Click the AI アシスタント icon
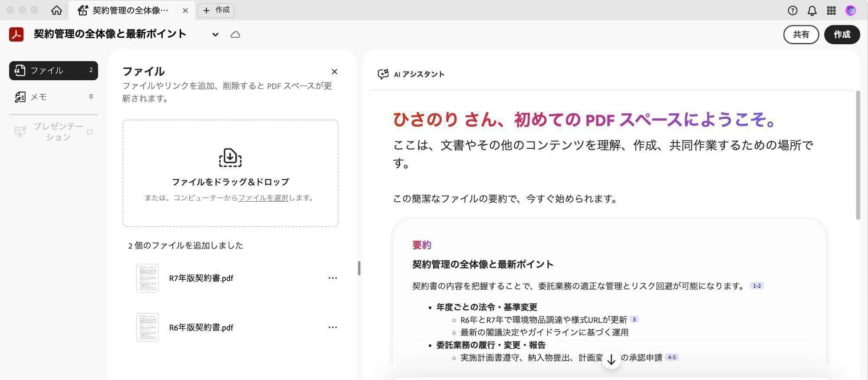The height and width of the screenshot is (380, 868). click(383, 74)
